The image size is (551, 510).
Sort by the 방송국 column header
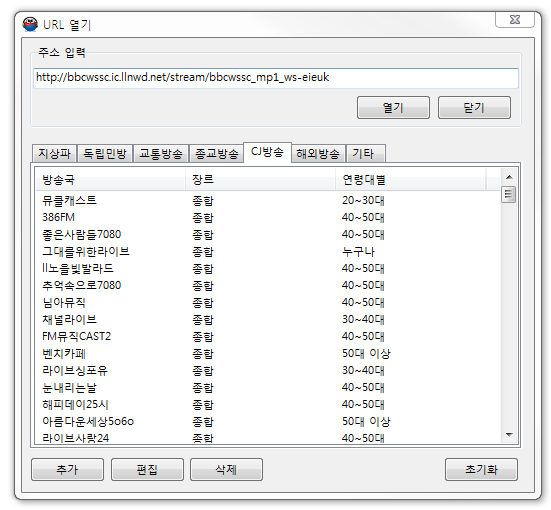pos(111,180)
